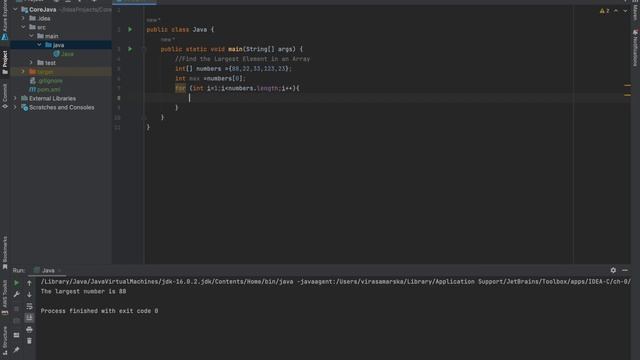Click 'The largest number is 88' output
Screen dimensions: 640x360
[x=83, y=291]
